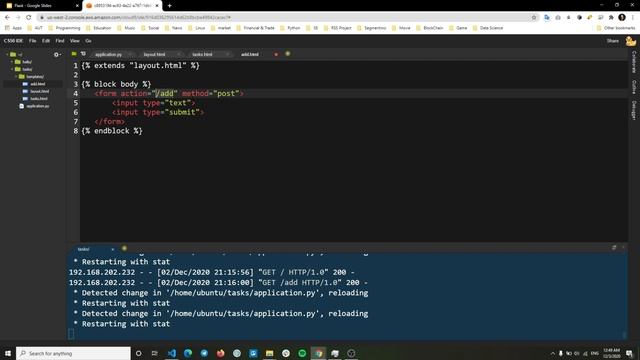
Task: Open Telegram from the taskbar
Action: 204,353
